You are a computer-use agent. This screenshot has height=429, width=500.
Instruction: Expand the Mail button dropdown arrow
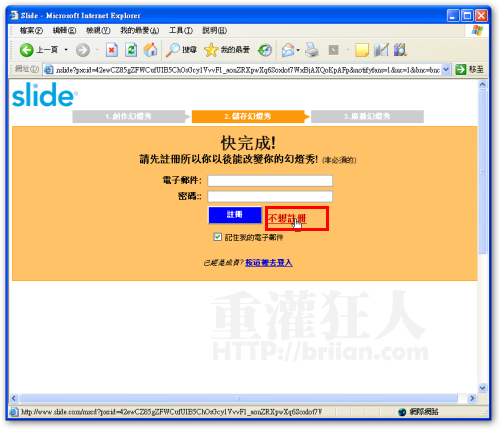[x=298, y=50]
